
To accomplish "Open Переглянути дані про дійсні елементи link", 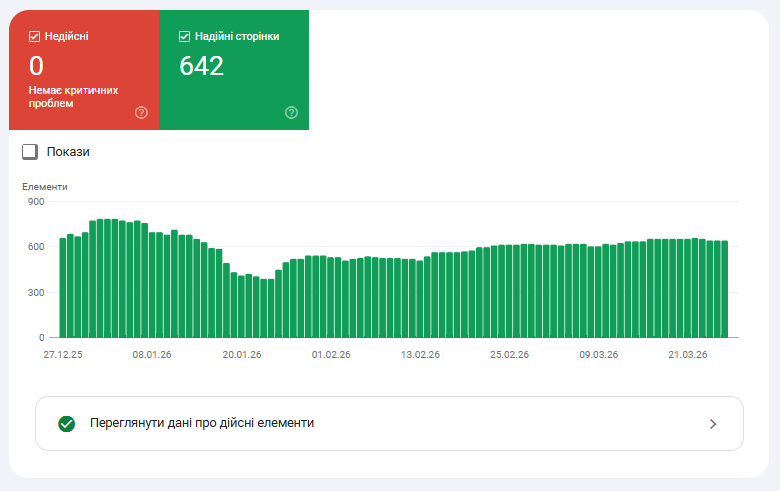I will pyautogui.click(x=202, y=423).
